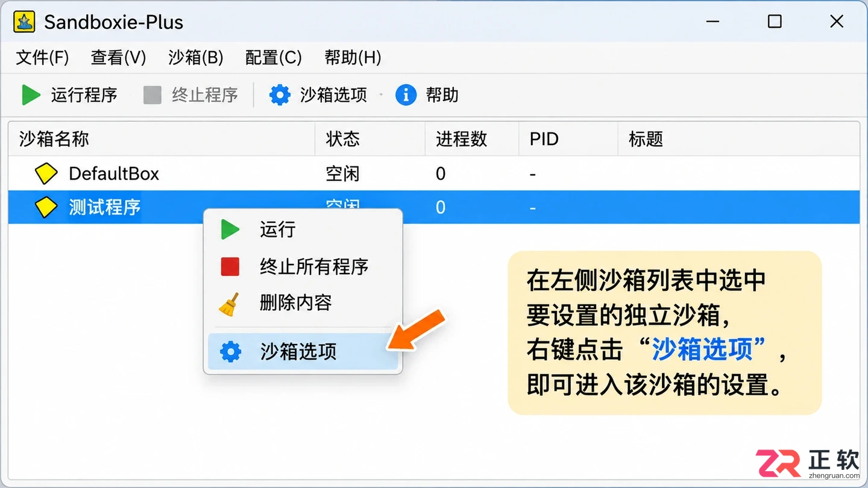Choose 删除内容 from the context menu
The width and height of the screenshot is (868, 488).
[303, 303]
